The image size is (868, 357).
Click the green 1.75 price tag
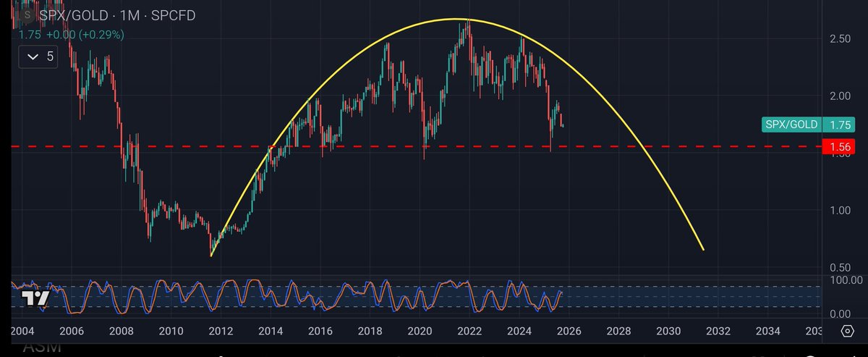[838, 125]
